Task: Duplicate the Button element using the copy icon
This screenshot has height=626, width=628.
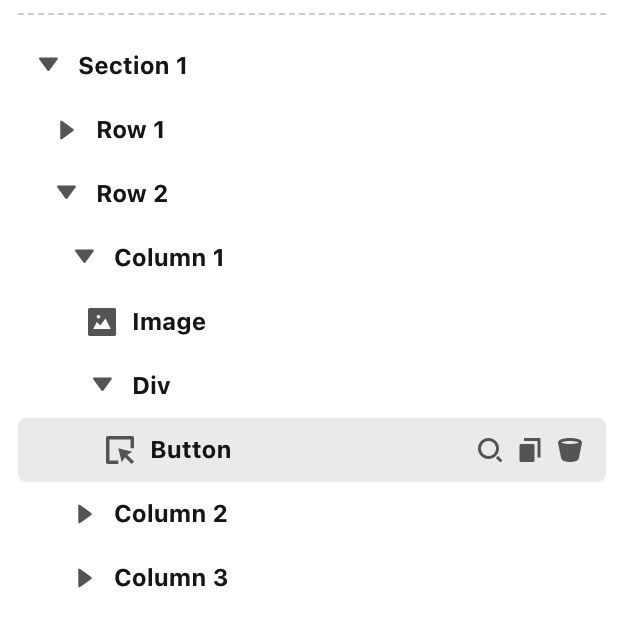Action: (530, 450)
